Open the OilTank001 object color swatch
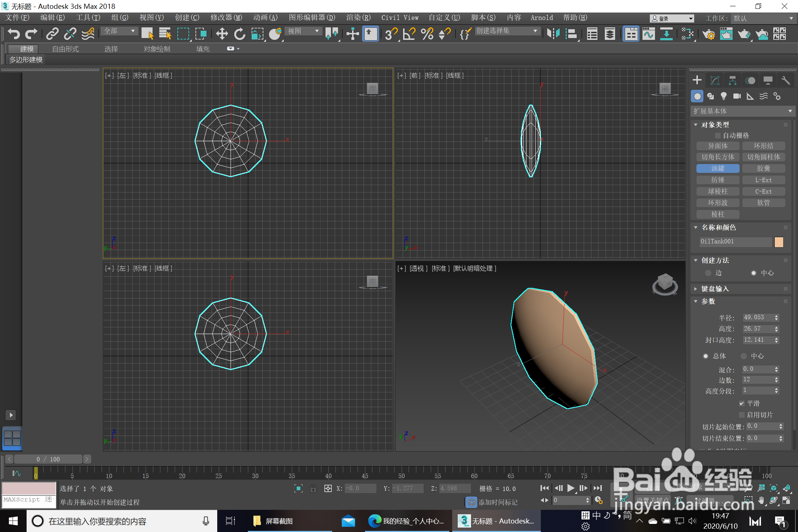 pos(779,242)
